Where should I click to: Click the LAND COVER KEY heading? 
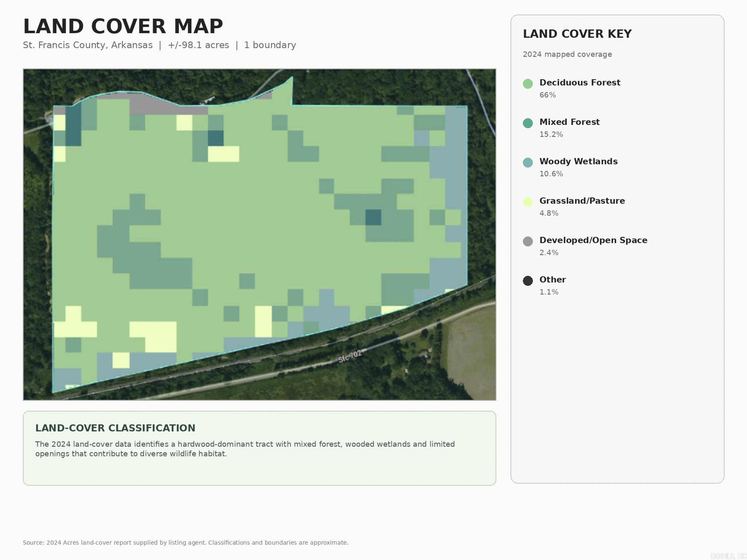click(577, 34)
